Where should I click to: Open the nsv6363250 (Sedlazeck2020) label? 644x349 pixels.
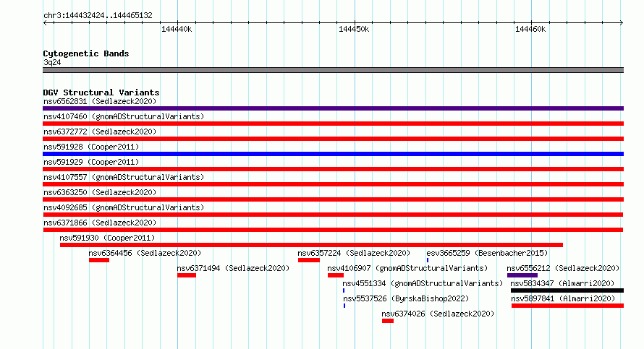tap(100, 192)
